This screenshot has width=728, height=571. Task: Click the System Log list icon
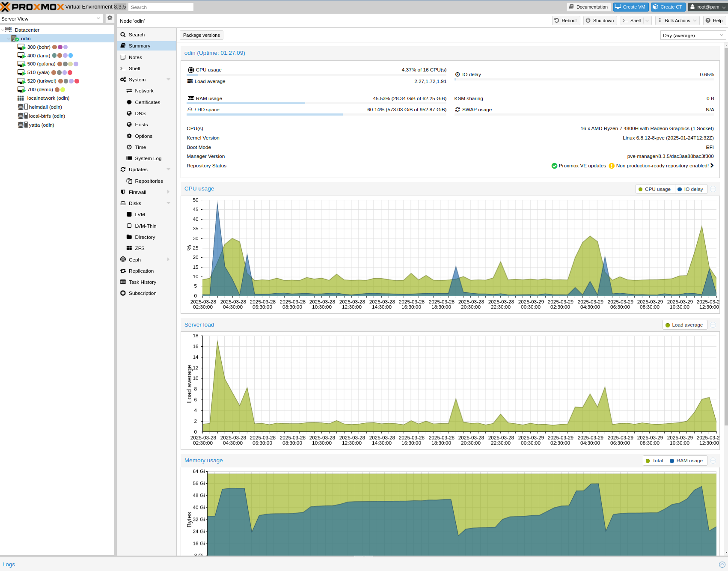click(x=129, y=158)
